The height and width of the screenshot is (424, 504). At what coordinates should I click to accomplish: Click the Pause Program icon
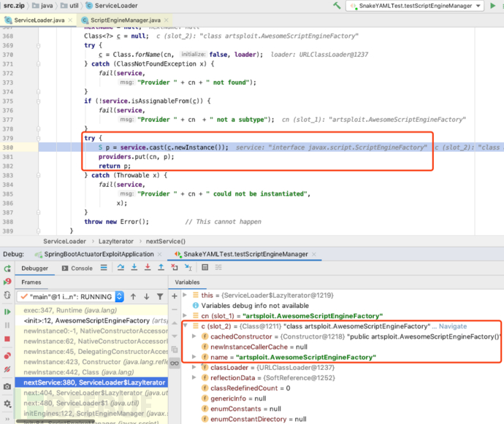[7, 325]
